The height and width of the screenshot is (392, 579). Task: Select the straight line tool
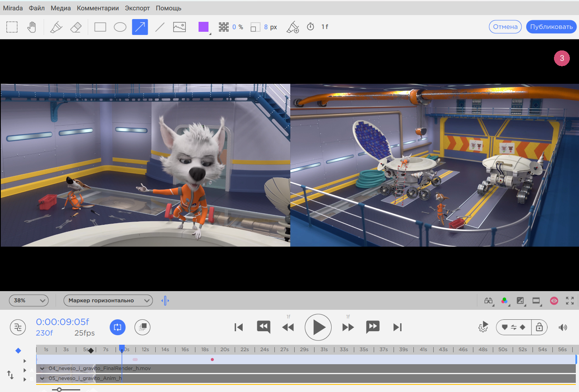coord(160,27)
